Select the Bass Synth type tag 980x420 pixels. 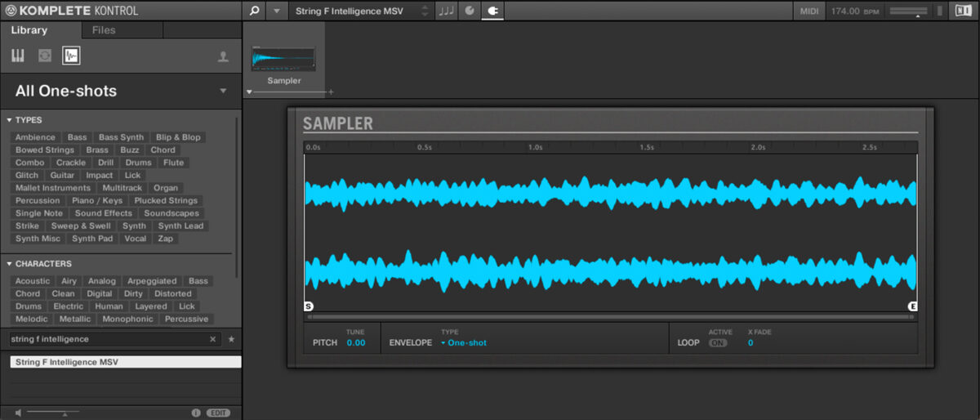click(121, 137)
